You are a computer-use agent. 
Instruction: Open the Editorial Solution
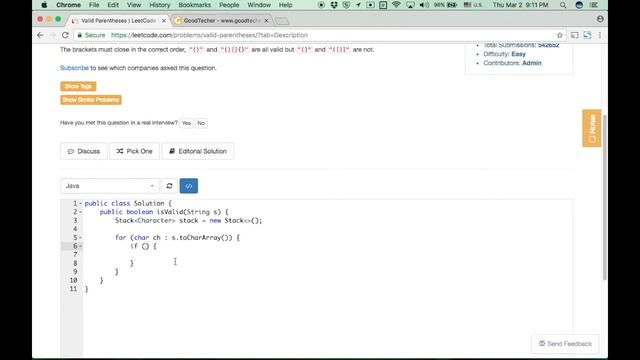click(x=198, y=151)
